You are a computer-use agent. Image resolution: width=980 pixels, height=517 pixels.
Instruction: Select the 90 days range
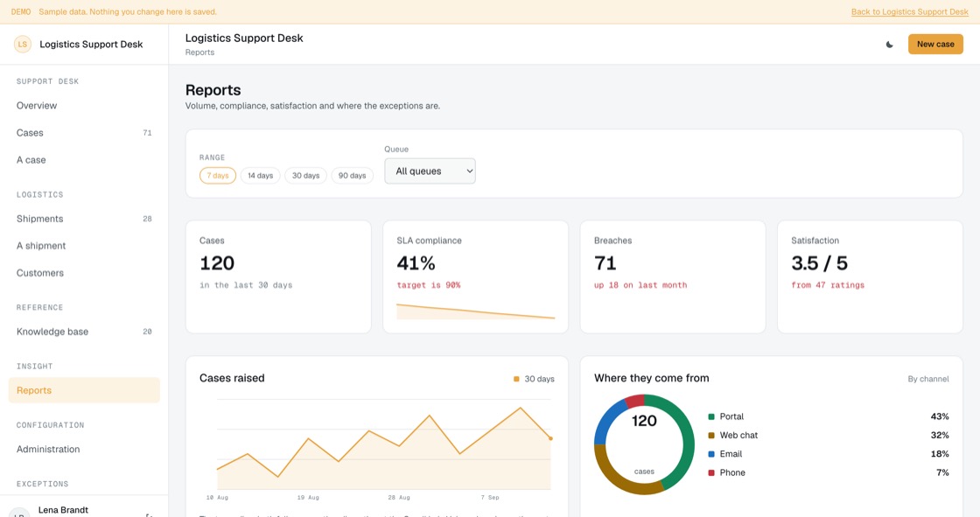pos(352,176)
